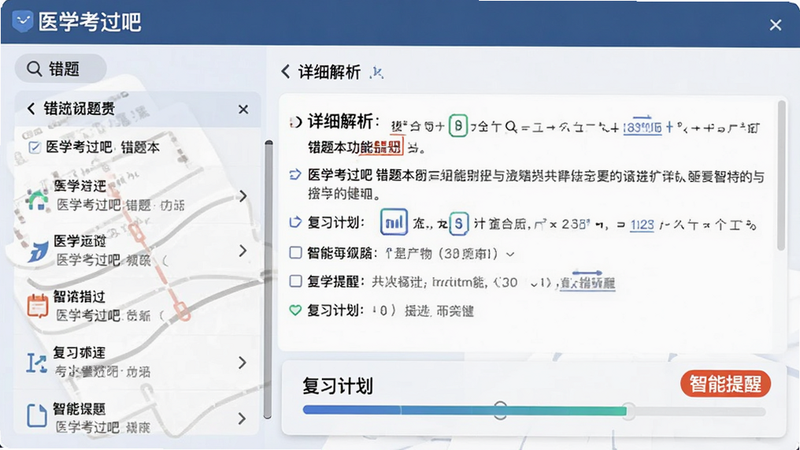Expand the last sidebar row with document icon
This screenshot has width=800, height=450.
[243, 419]
